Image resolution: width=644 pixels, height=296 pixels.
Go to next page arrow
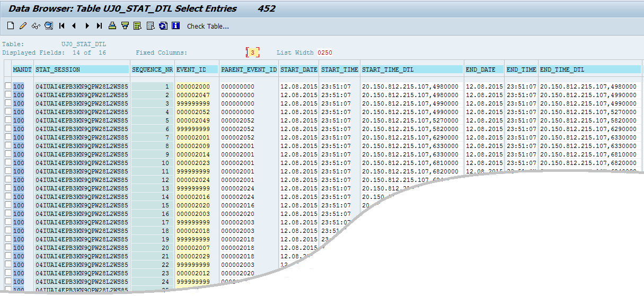86,26
